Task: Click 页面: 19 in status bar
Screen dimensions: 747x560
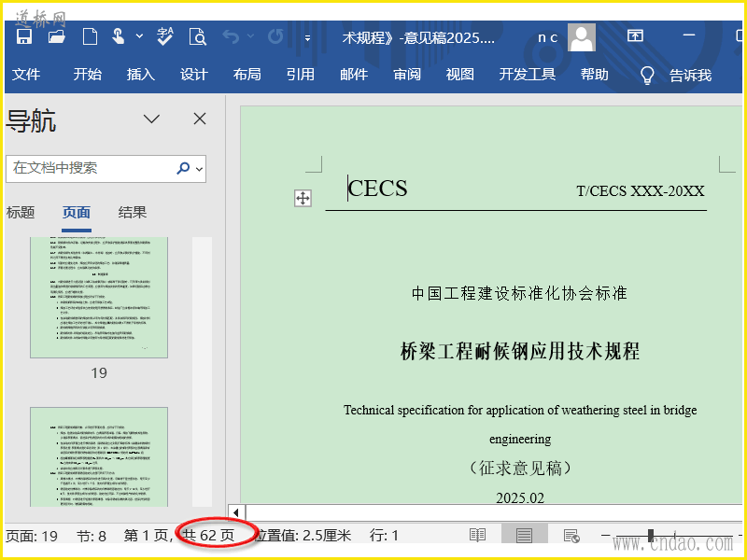Action: coord(32,536)
